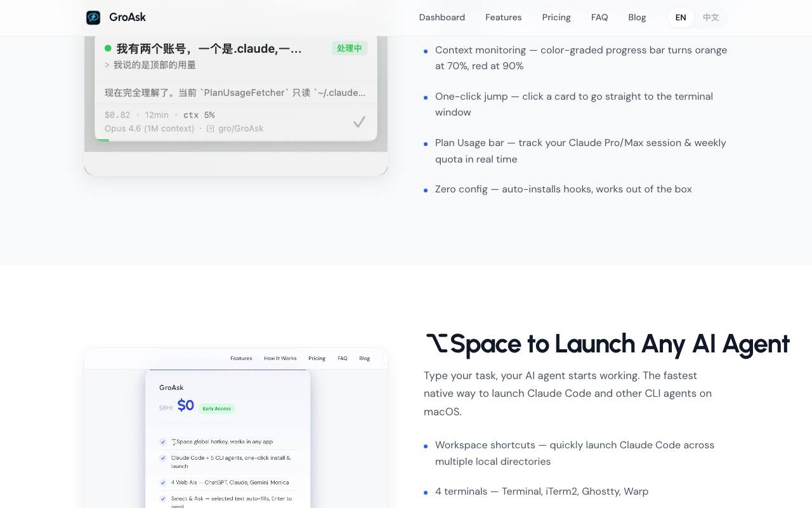Click the '4 terminals' bullet text
Screen dimensions: 812x508
(542, 491)
